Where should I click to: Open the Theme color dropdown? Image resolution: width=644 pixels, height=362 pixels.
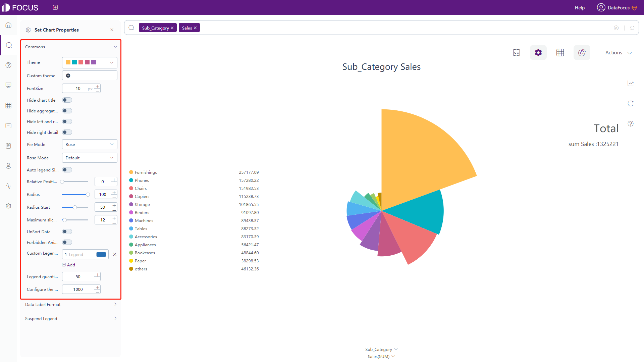point(90,62)
